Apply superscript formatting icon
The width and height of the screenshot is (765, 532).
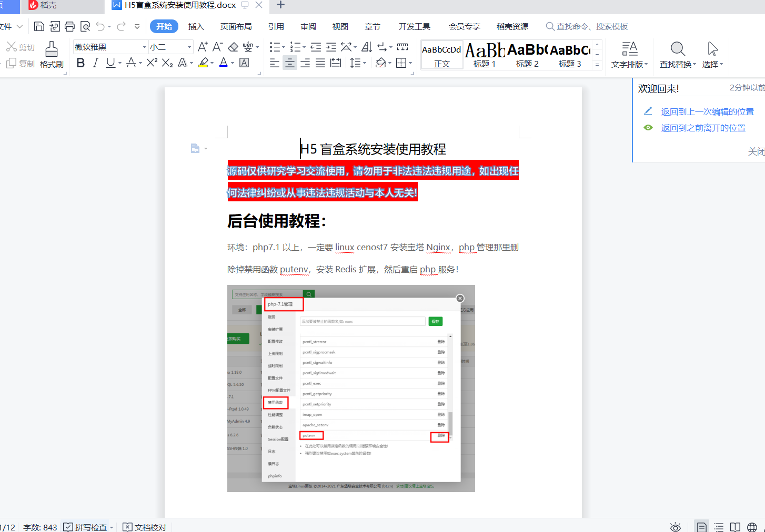153,63
